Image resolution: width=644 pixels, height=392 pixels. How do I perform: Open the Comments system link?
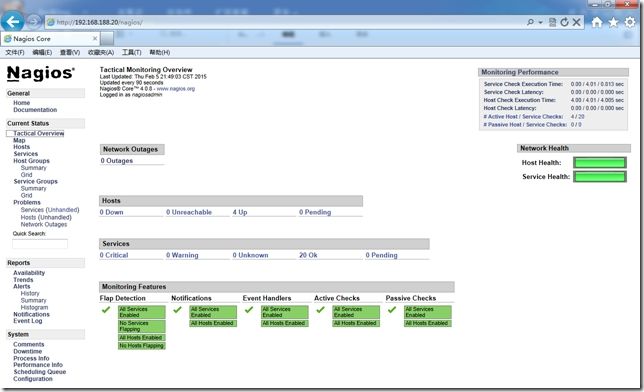tap(28, 344)
